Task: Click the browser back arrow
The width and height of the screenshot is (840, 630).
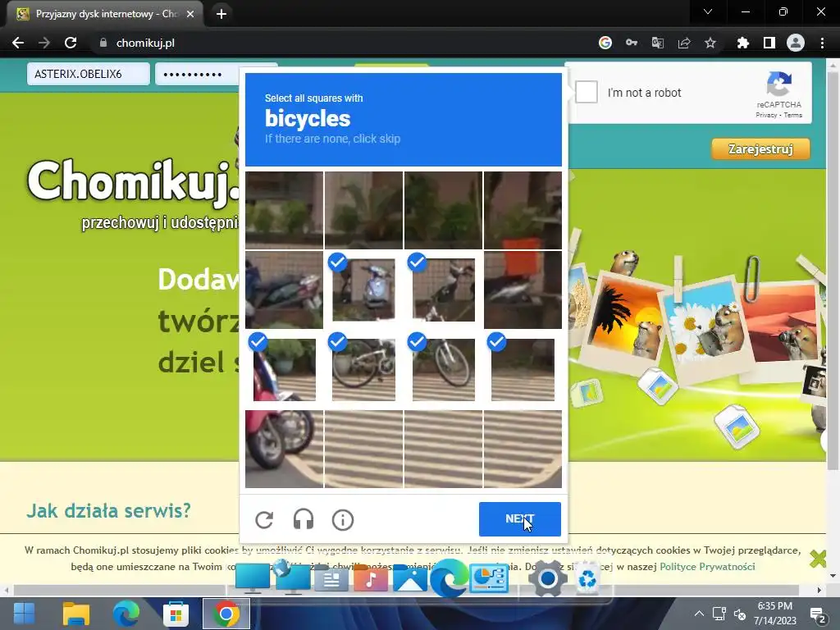Action: click(18, 43)
